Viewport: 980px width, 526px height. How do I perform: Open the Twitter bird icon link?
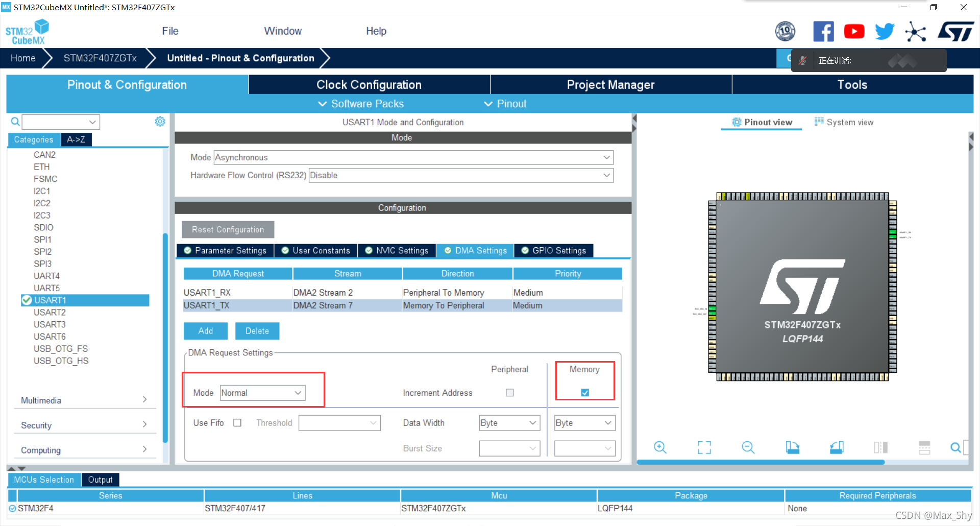coord(885,31)
